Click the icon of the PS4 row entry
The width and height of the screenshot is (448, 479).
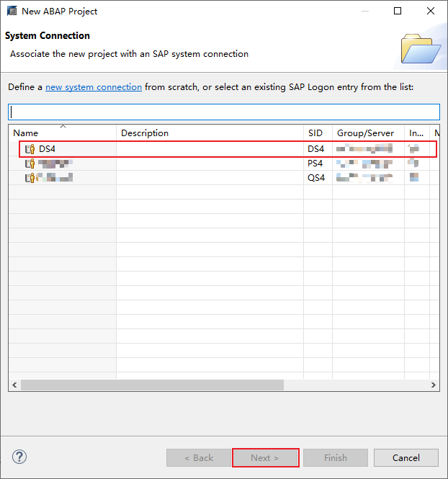(x=30, y=164)
